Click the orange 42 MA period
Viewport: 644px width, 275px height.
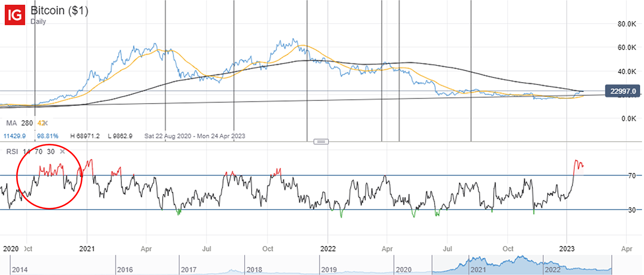(x=41, y=123)
